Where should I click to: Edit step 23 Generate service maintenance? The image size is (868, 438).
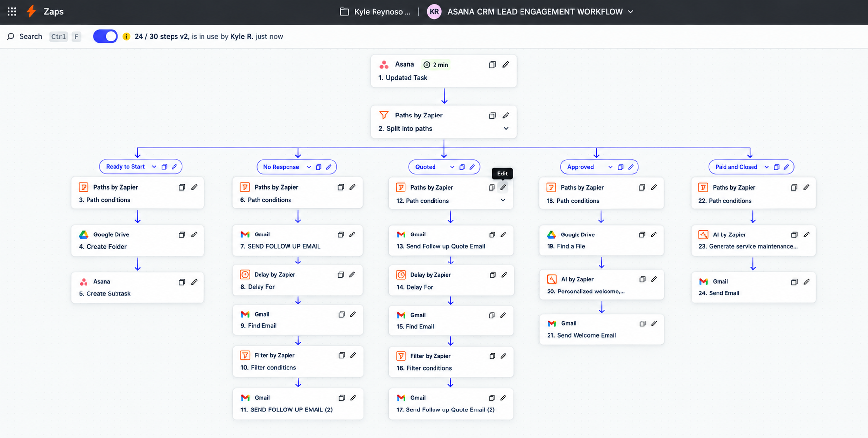coord(806,234)
